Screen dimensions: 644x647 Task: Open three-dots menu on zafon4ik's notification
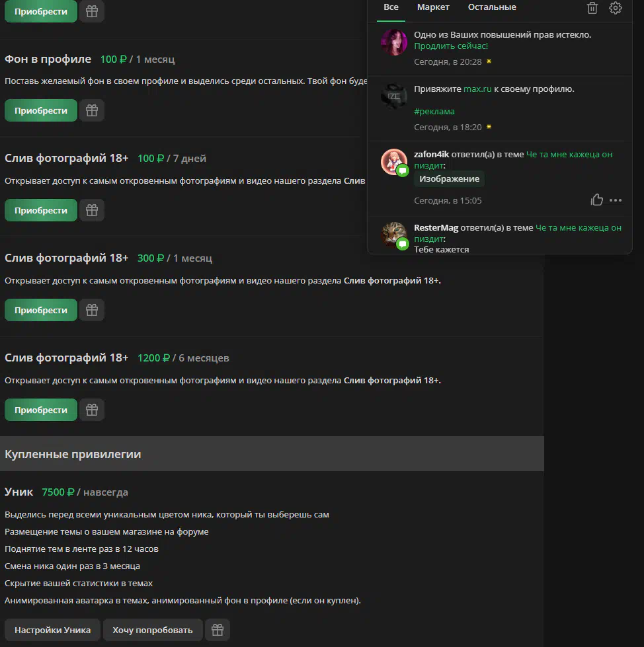click(x=616, y=200)
